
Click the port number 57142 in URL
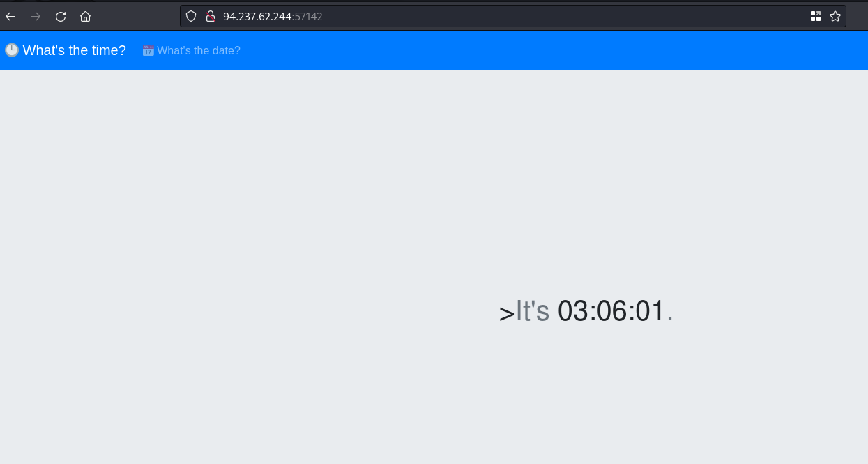(x=308, y=16)
